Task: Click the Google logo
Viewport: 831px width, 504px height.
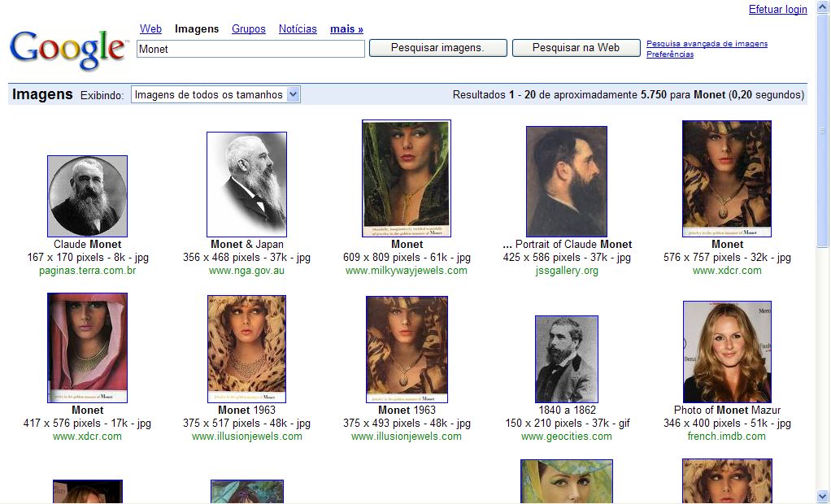Action: pyautogui.click(x=69, y=50)
